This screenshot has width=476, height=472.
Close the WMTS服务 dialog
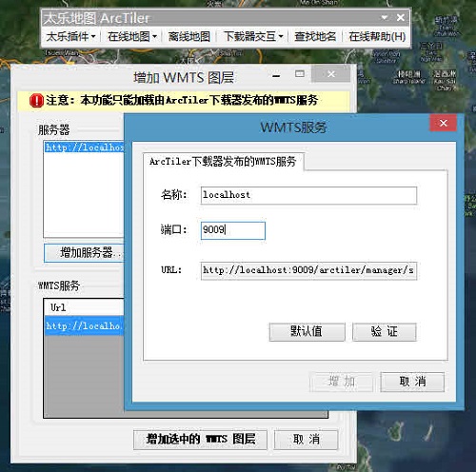(444, 123)
